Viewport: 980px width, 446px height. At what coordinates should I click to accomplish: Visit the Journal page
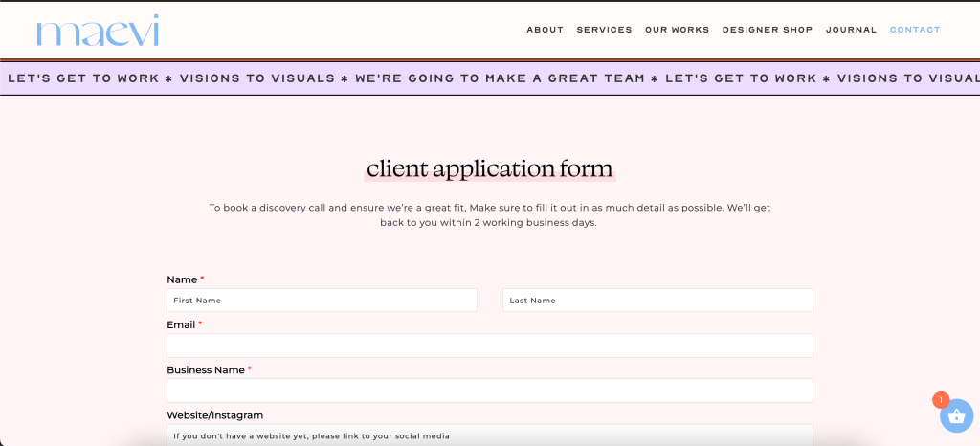tap(851, 30)
